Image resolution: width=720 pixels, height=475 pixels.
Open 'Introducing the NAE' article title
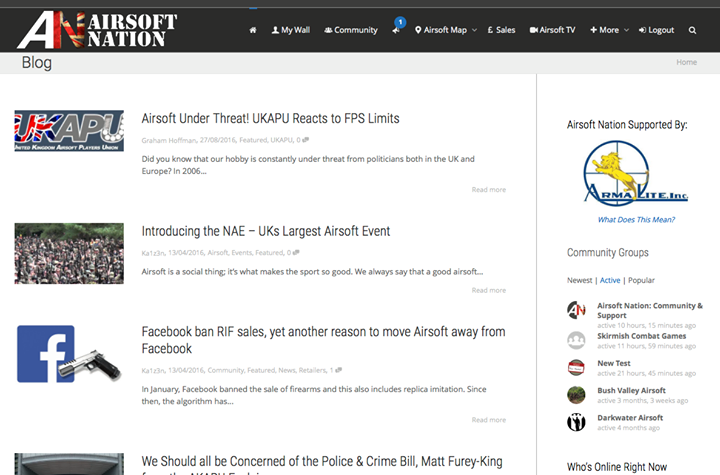click(266, 231)
